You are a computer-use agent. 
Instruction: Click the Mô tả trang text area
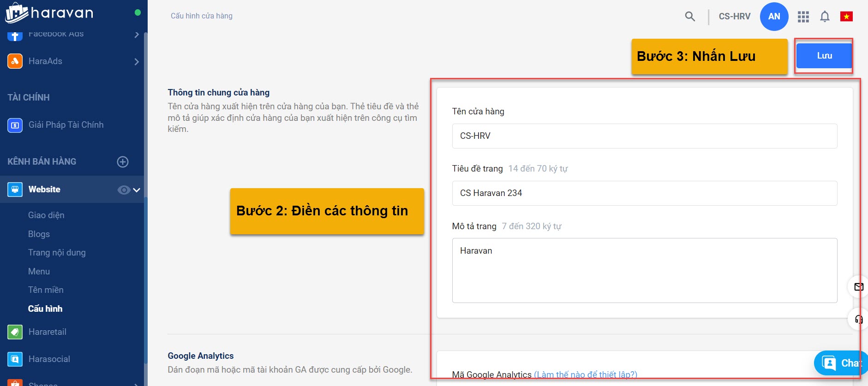645,270
